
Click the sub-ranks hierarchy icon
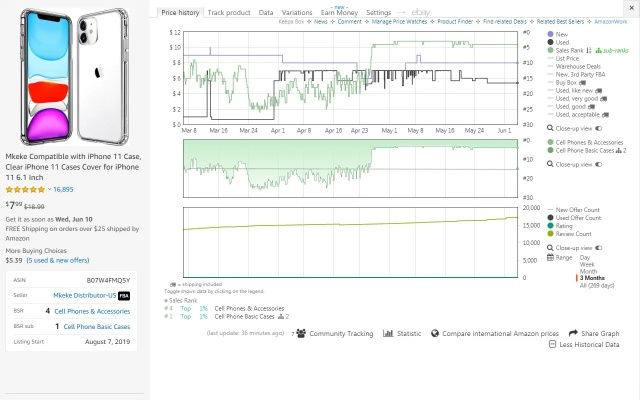point(596,50)
